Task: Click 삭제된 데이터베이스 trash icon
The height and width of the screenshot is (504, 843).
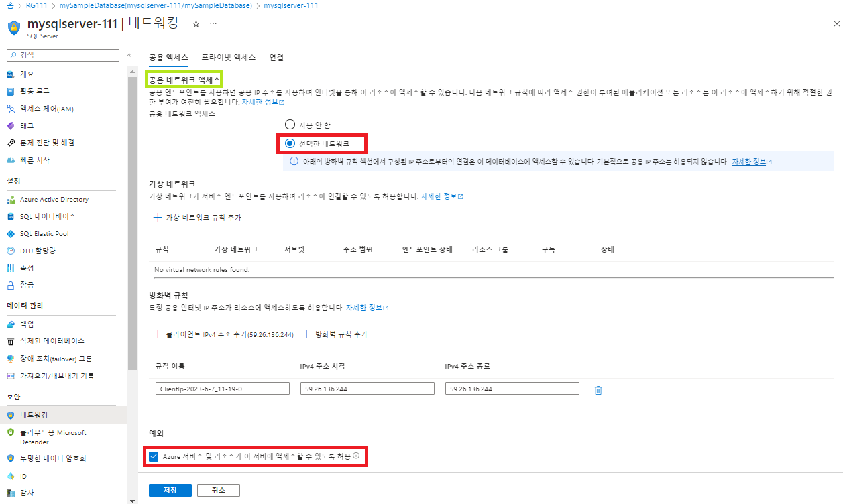Action: coord(10,341)
